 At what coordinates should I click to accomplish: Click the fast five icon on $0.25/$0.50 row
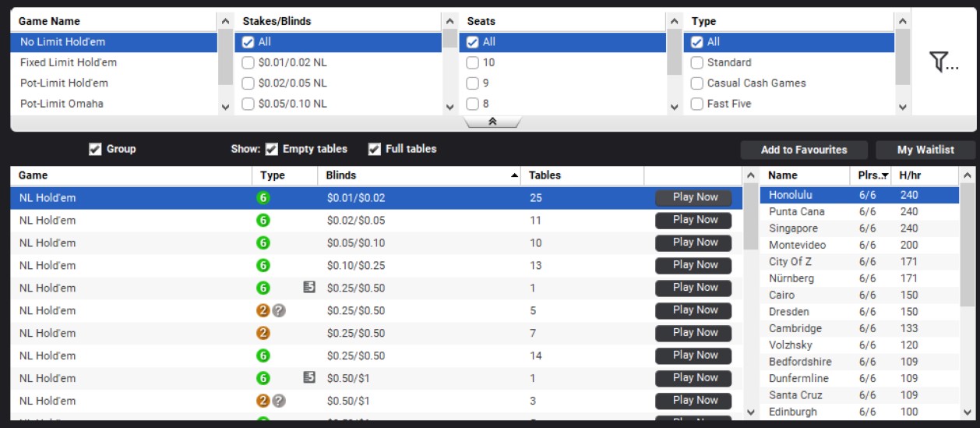309,288
